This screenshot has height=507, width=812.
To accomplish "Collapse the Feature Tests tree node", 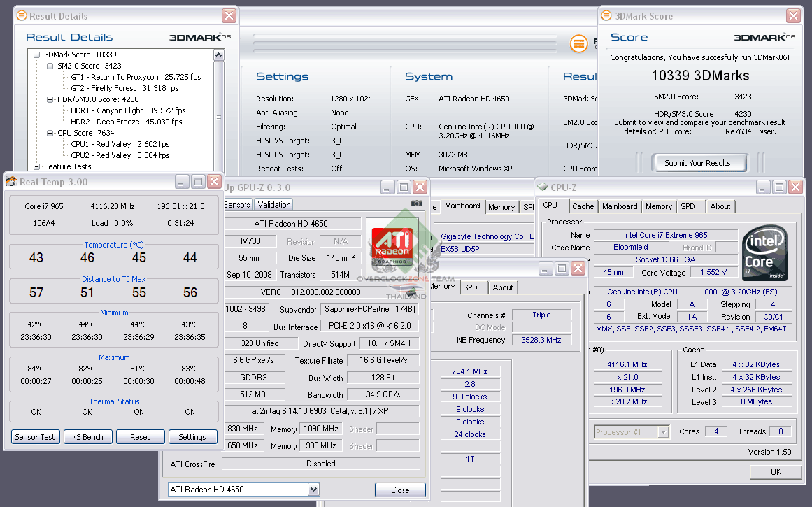I will coord(37,166).
